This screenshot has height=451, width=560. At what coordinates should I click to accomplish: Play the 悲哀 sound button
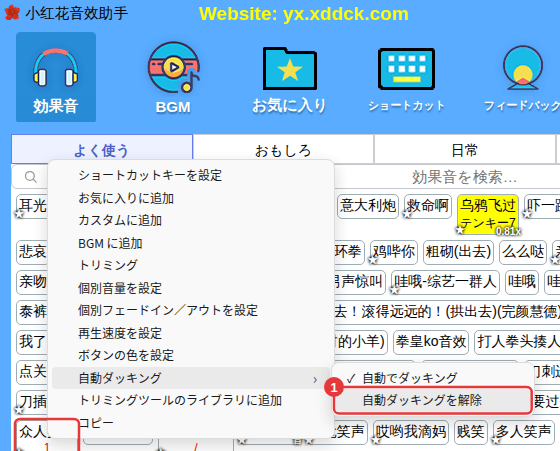point(32,252)
